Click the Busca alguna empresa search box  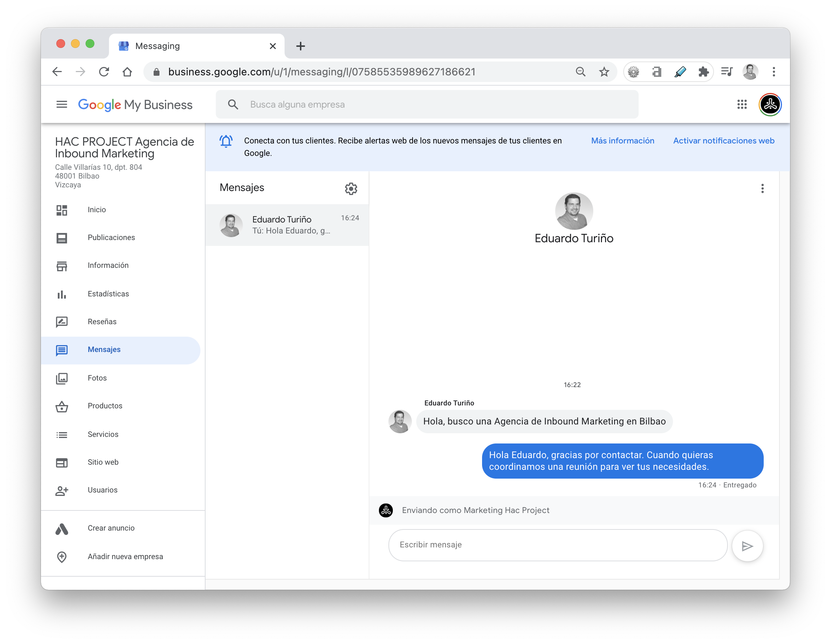point(426,104)
